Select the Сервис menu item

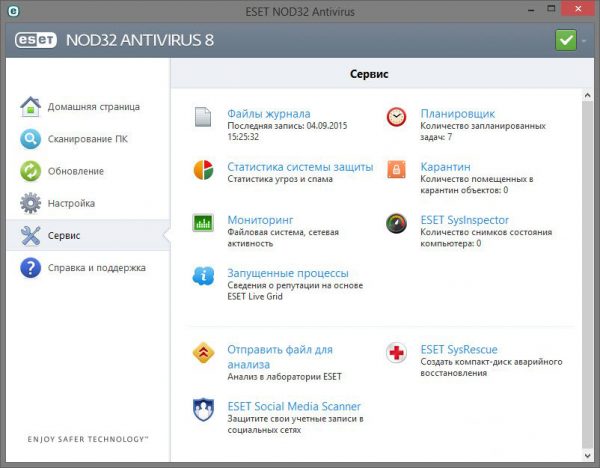click(88, 235)
